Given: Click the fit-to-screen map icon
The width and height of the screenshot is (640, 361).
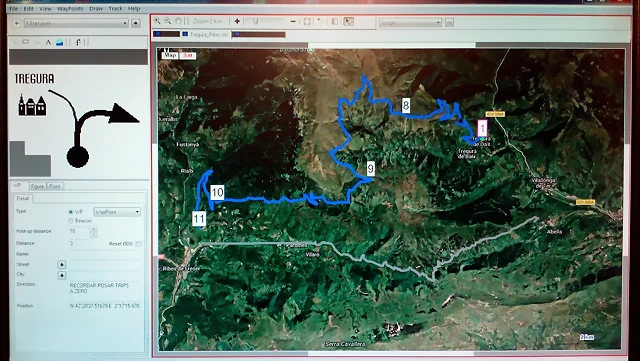Looking at the screenshot, I should coord(307,21).
